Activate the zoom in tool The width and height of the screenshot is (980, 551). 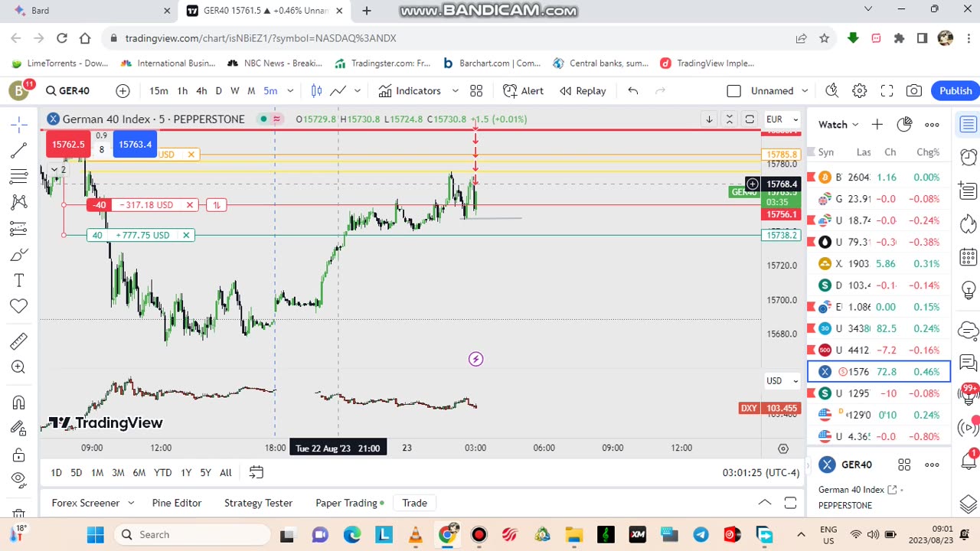[x=19, y=367]
